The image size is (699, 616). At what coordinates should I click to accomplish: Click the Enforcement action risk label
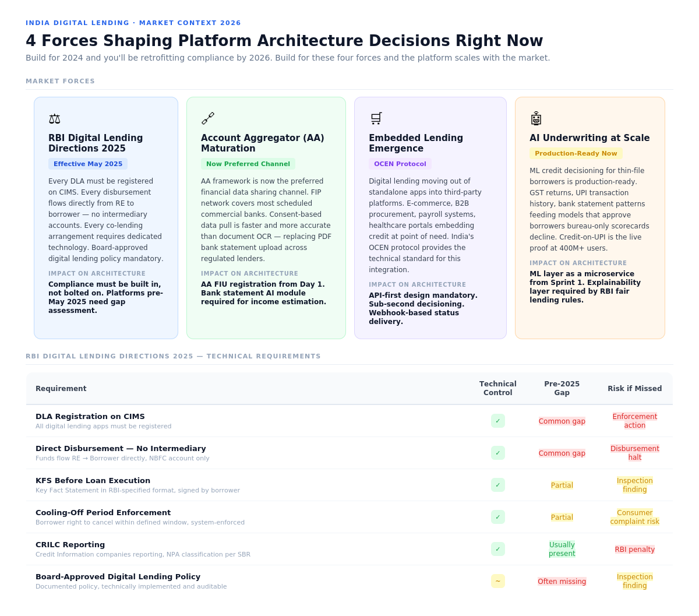(x=635, y=421)
